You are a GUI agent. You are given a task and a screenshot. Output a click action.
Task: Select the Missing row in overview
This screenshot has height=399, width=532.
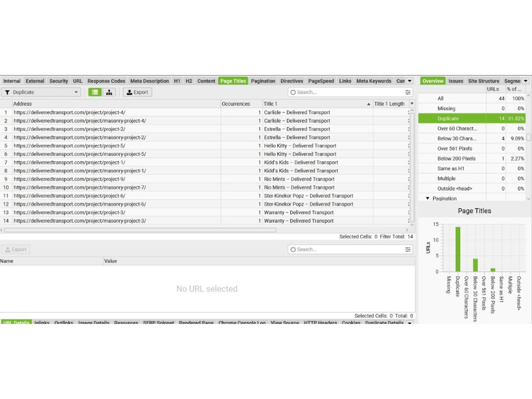pos(472,109)
